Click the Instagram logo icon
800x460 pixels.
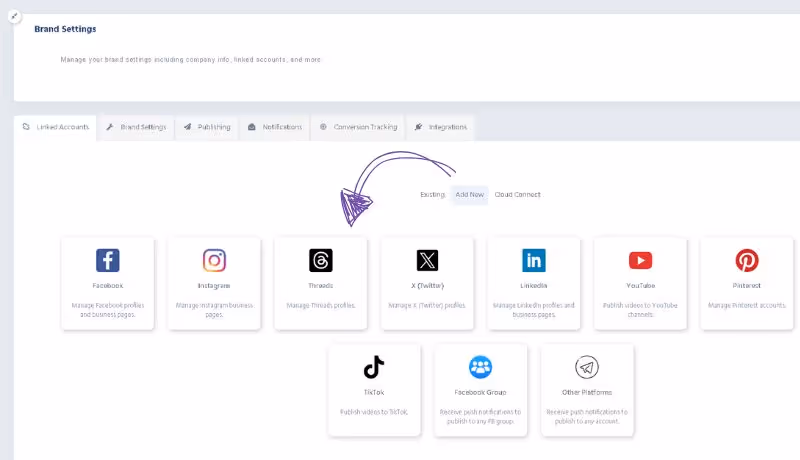pos(214,261)
